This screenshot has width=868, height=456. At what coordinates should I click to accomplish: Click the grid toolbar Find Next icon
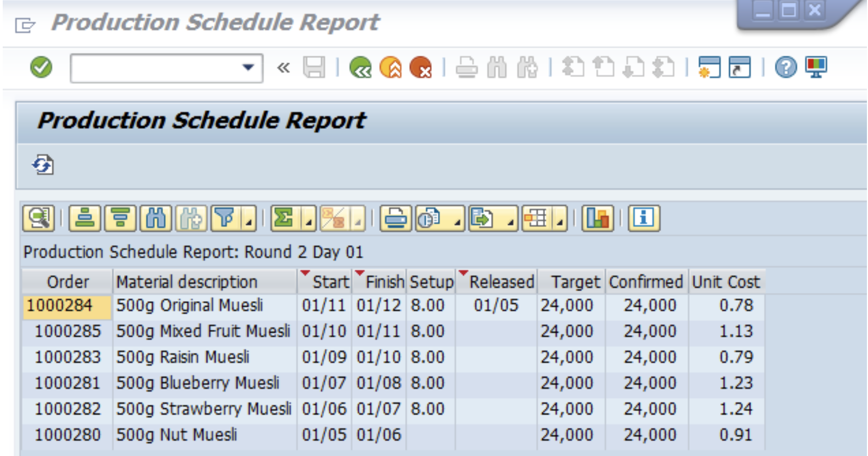pyautogui.click(x=191, y=218)
